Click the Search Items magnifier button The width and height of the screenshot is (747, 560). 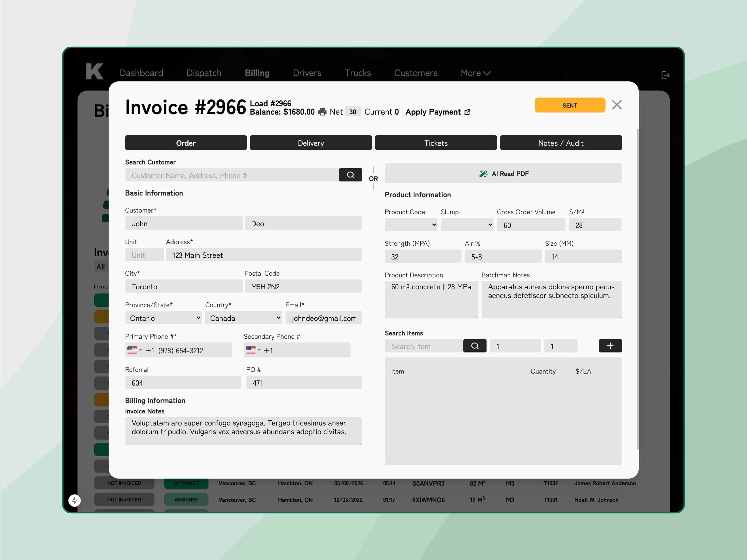(475, 346)
